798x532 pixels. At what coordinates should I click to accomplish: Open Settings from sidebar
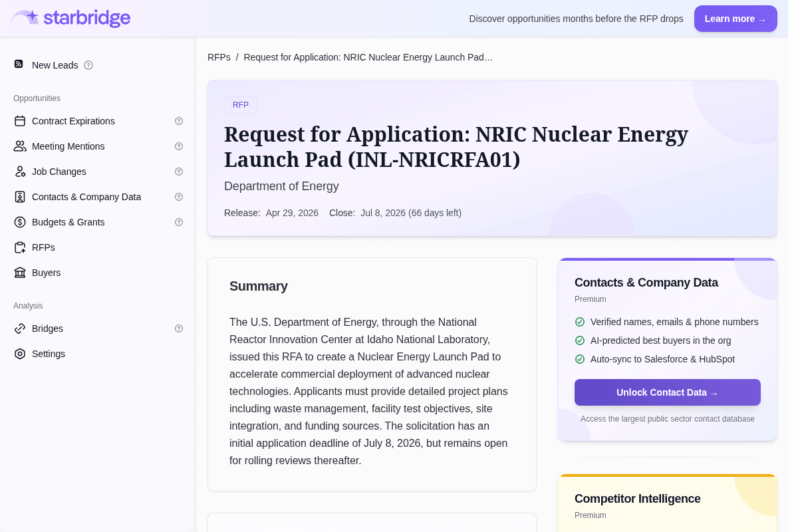point(49,354)
